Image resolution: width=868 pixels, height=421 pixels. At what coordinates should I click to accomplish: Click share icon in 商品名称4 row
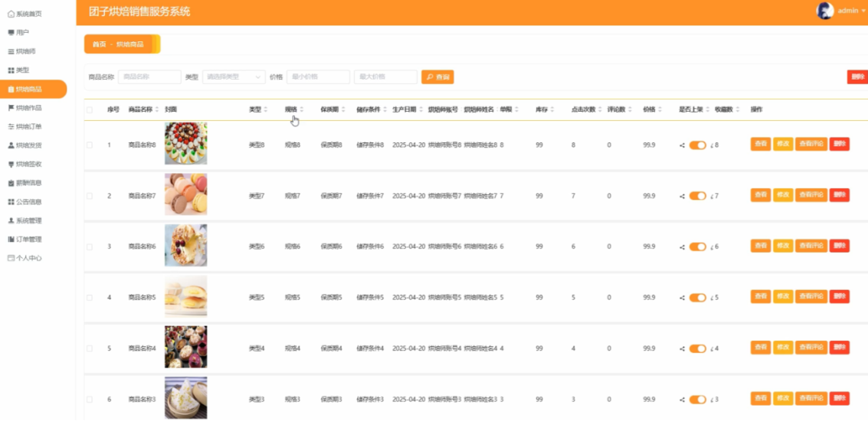coord(682,349)
